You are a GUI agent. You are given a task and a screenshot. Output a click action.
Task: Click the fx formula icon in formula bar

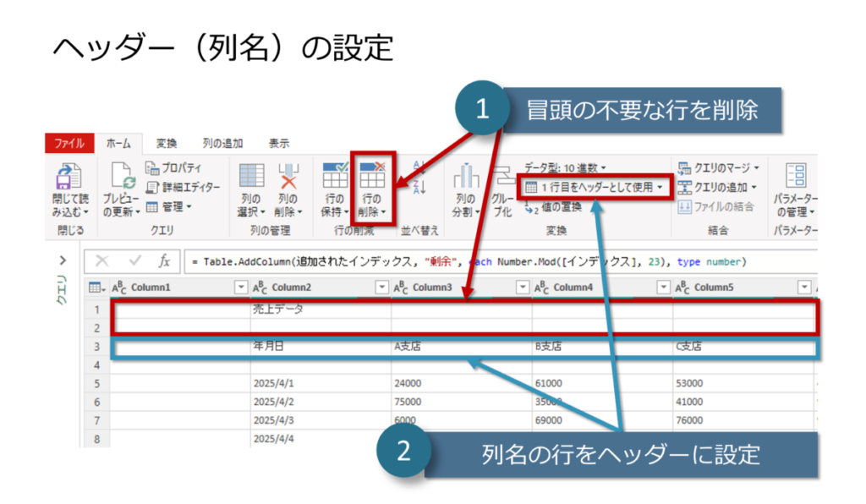(x=164, y=261)
